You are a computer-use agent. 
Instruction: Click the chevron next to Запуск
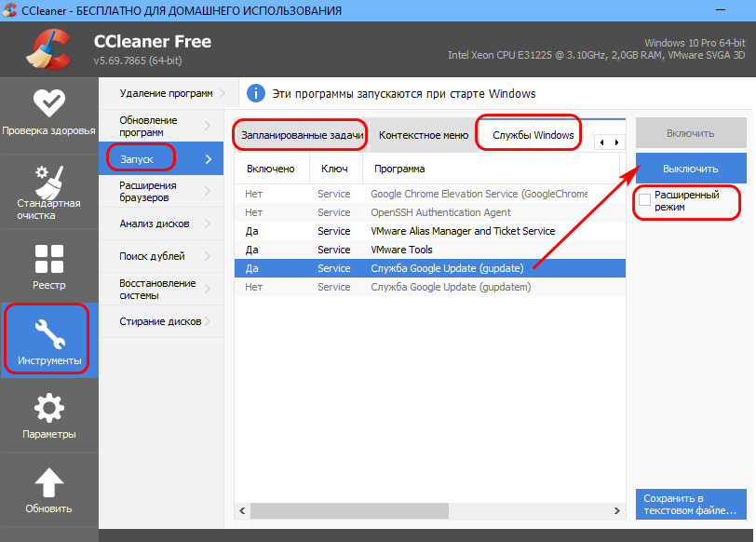click(x=209, y=159)
